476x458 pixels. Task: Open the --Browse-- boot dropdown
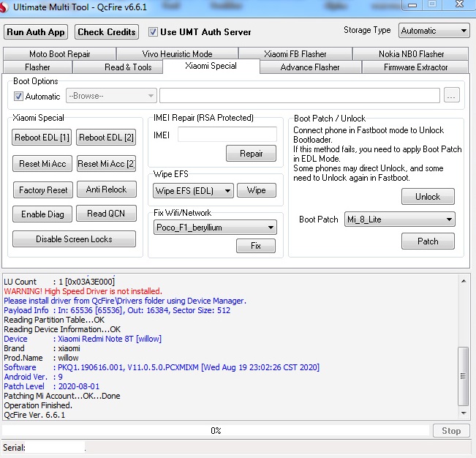click(111, 96)
